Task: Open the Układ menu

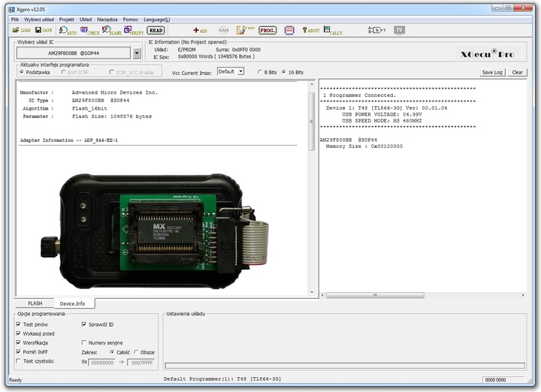Action: [86, 20]
